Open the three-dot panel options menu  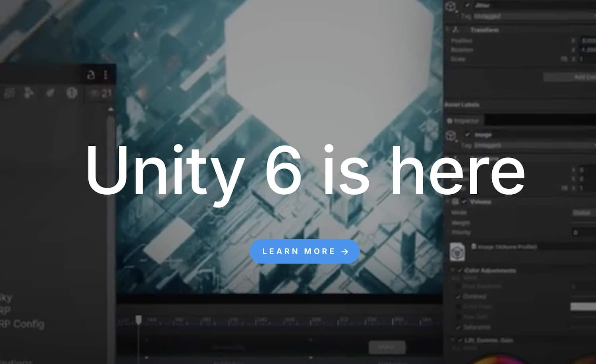click(x=106, y=75)
